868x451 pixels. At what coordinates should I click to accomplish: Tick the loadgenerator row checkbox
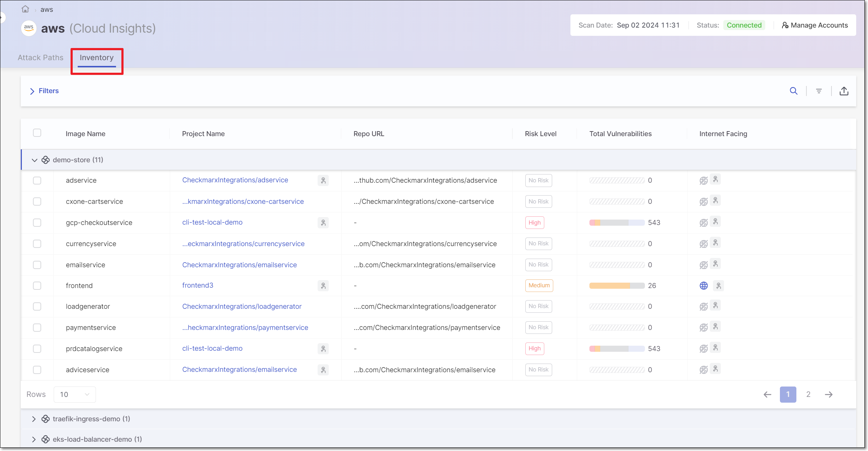point(37,307)
